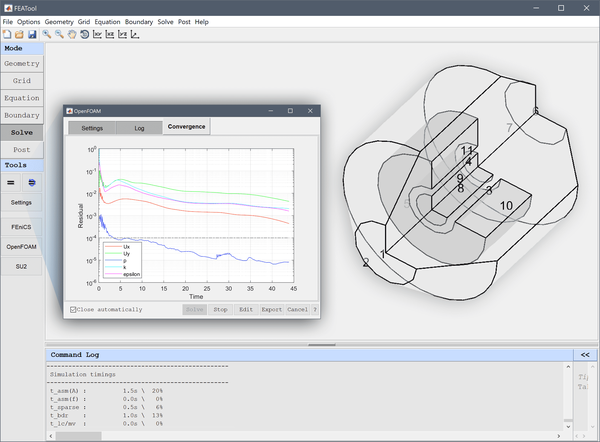Open the Equation menu
Viewport: 600px width, 442px height.
(x=108, y=22)
